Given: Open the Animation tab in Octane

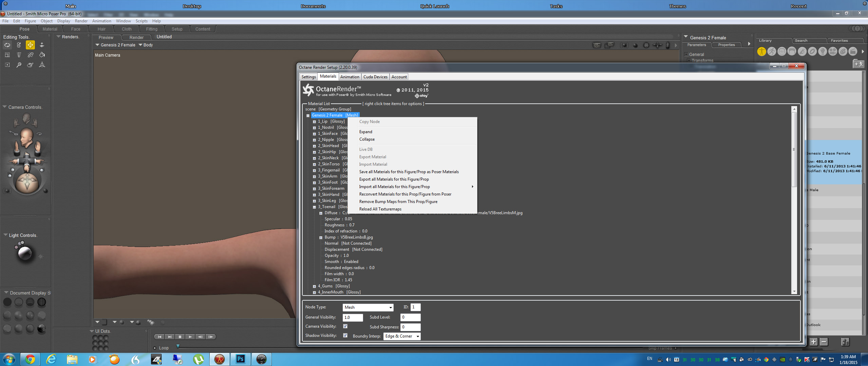Looking at the screenshot, I should pos(350,77).
